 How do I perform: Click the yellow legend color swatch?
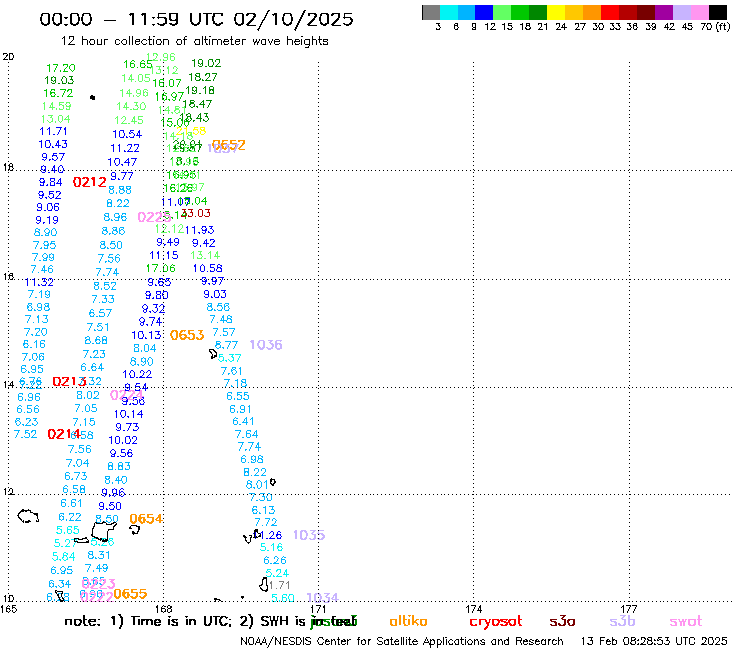555,12
